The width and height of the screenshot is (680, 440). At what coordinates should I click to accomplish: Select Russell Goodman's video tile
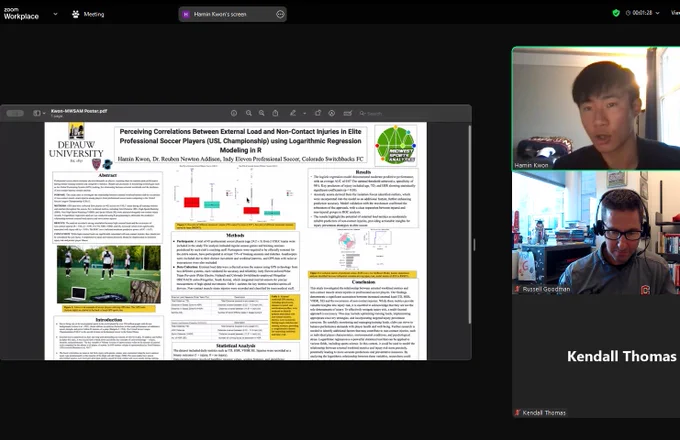596,233
